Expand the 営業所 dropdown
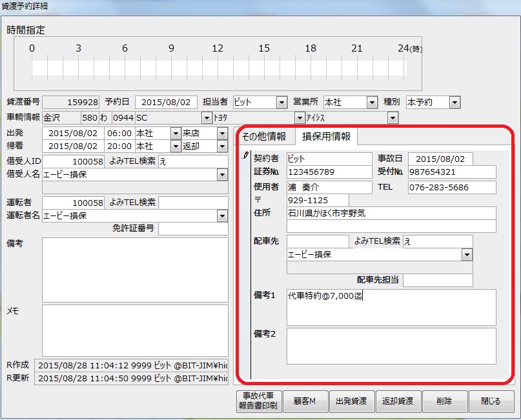The image size is (521, 420). [371, 103]
